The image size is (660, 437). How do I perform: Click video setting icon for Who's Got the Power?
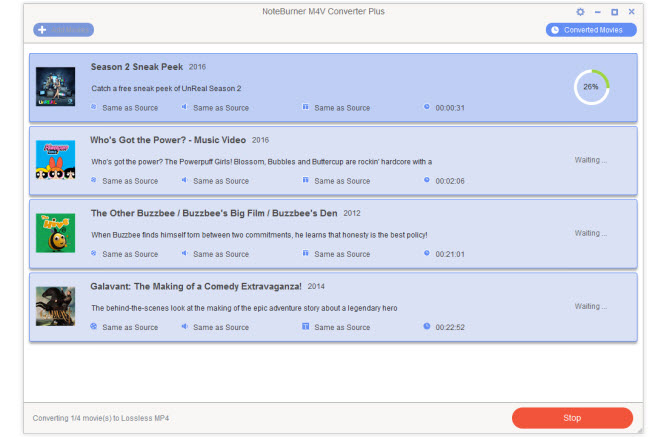(x=94, y=180)
